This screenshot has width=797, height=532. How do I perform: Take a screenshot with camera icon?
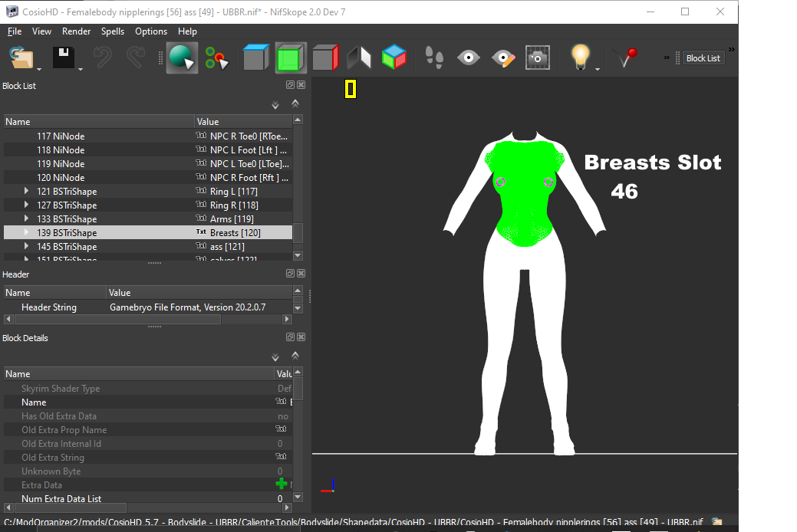pyautogui.click(x=537, y=57)
